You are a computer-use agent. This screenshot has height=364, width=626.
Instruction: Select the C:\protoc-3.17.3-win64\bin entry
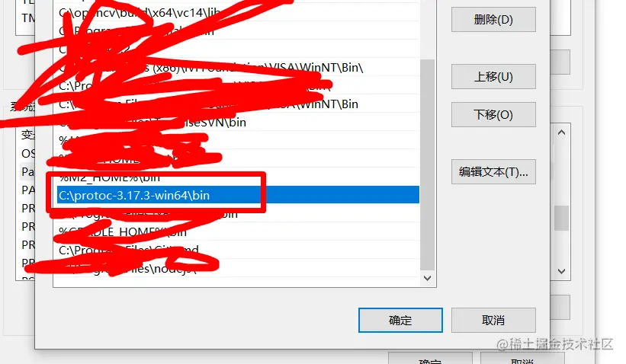(238, 195)
